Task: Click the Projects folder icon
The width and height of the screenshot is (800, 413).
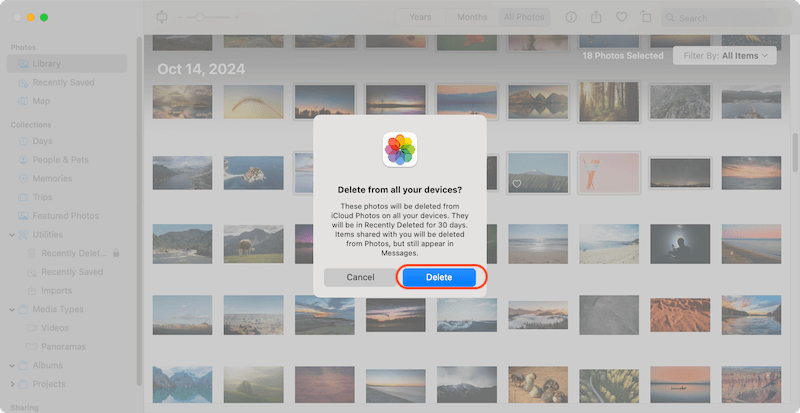Action: coord(23,384)
